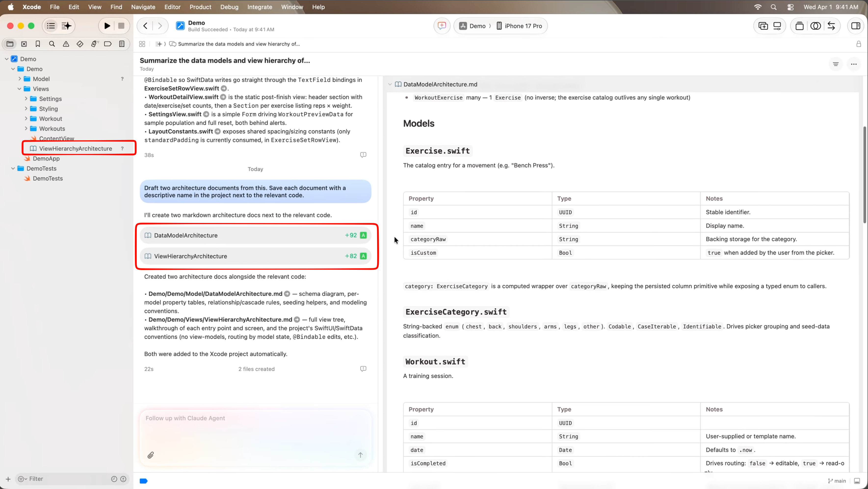Attach a file with the paperclip
The image size is (868, 489).
(151, 455)
